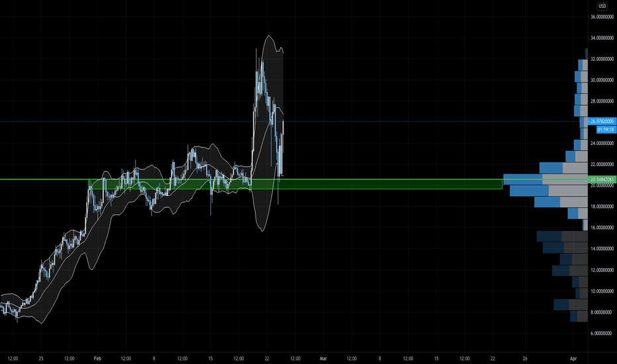617x364 pixels.
Task: Open the USD currency selector
Action: [602, 6]
